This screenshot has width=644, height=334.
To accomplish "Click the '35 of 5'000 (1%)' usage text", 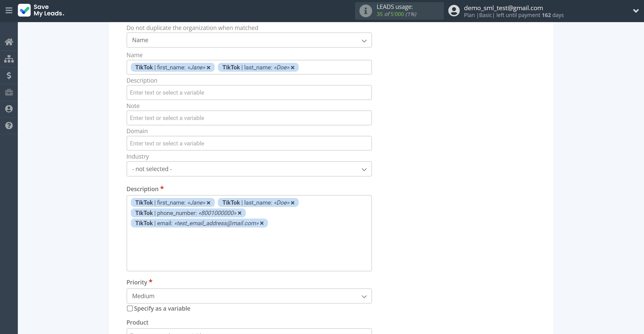I will (x=396, y=14).
